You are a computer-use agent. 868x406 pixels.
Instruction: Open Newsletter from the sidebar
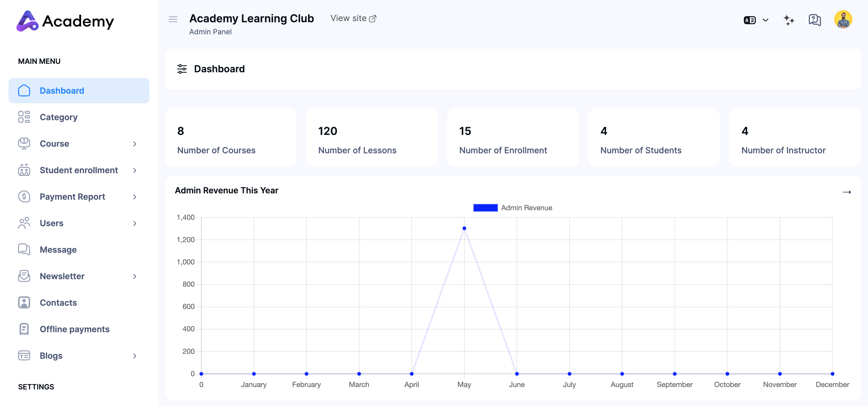62,276
